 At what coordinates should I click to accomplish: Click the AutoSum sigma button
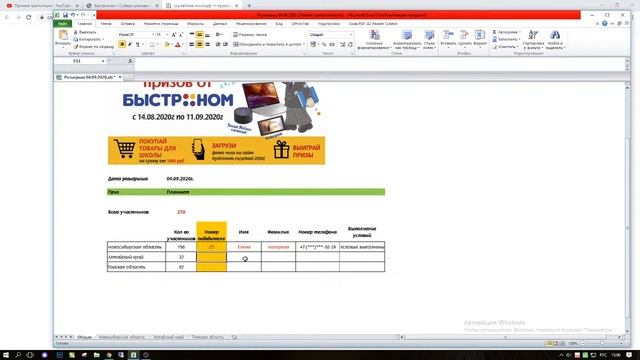click(506, 32)
